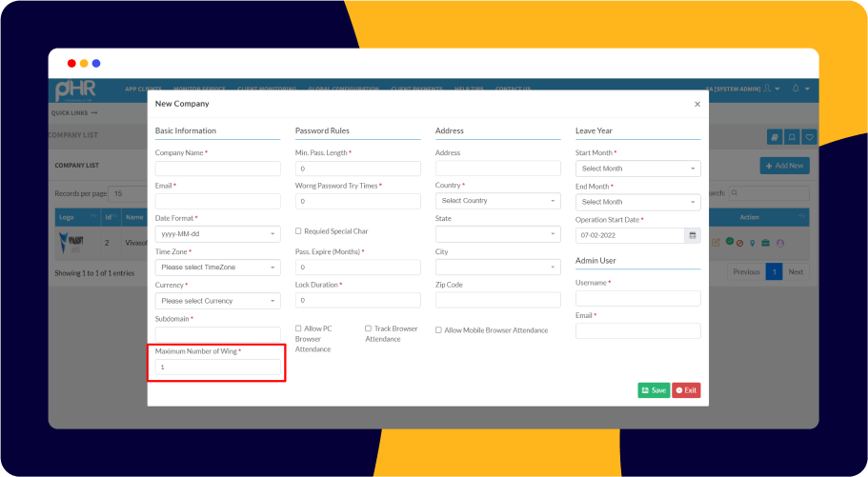868x477 pixels.
Task: Click the Maximum Number of Wing field
Action: [217, 367]
